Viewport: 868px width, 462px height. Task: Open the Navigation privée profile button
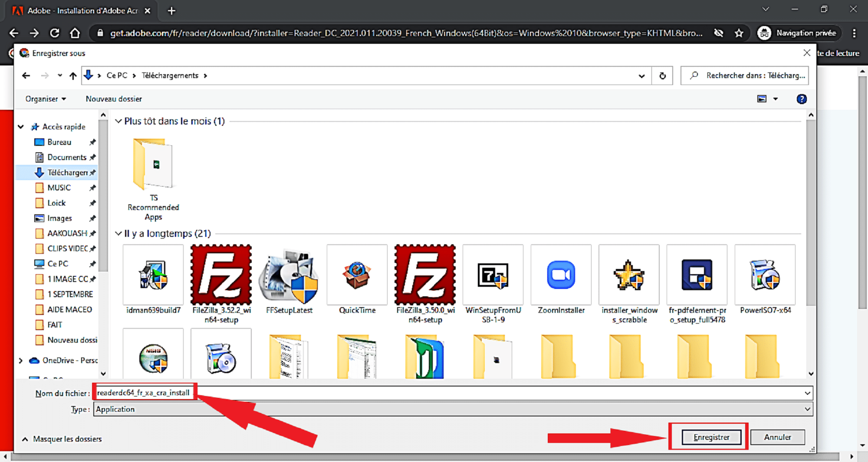(798, 33)
